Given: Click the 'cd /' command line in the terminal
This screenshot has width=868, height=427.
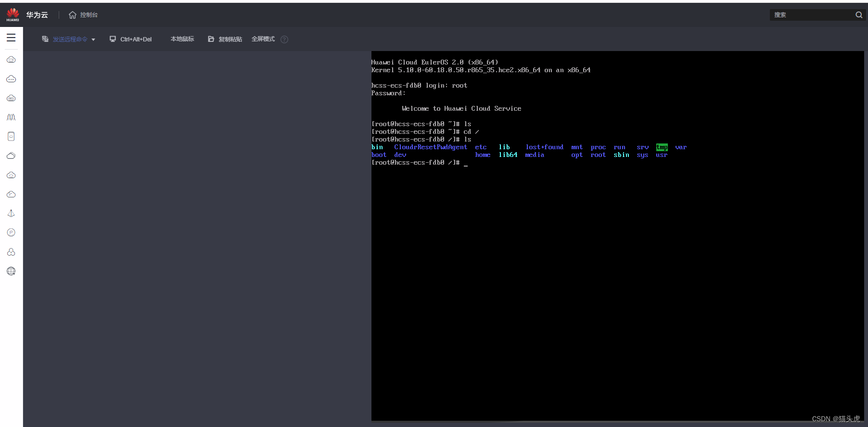Looking at the screenshot, I should (425, 132).
